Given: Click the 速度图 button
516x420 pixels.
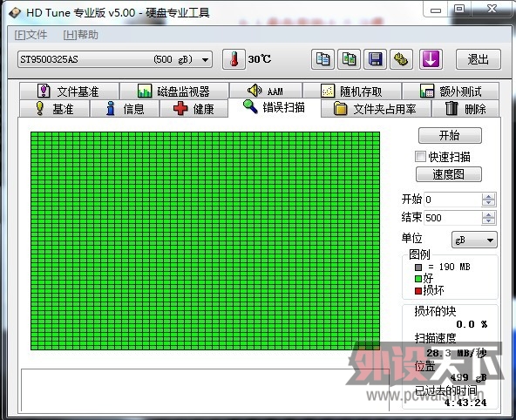Looking at the screenshot, I should (449, 174).
